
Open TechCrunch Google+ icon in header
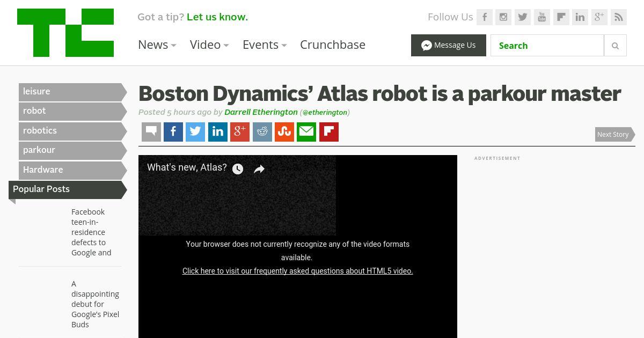(599, 17)
